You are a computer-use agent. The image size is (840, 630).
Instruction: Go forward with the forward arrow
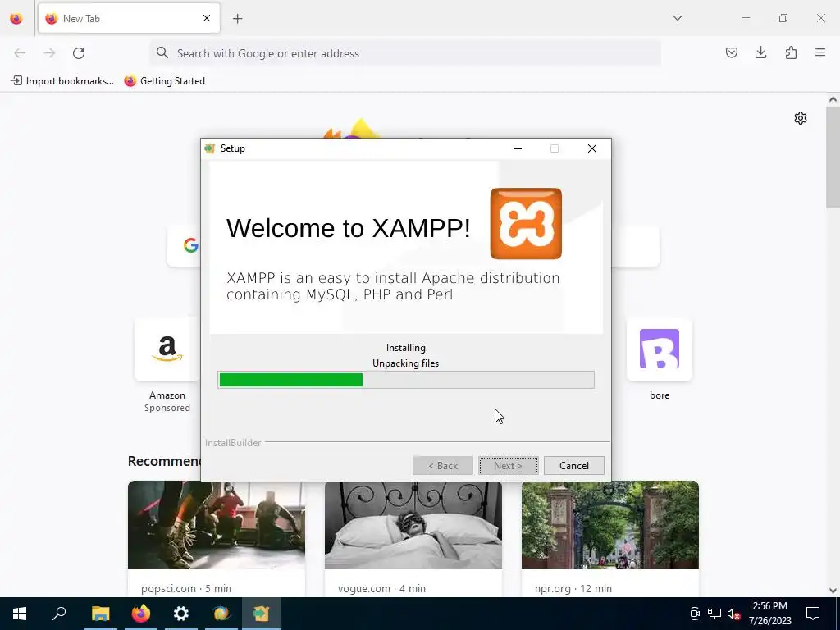pos(49,53)
